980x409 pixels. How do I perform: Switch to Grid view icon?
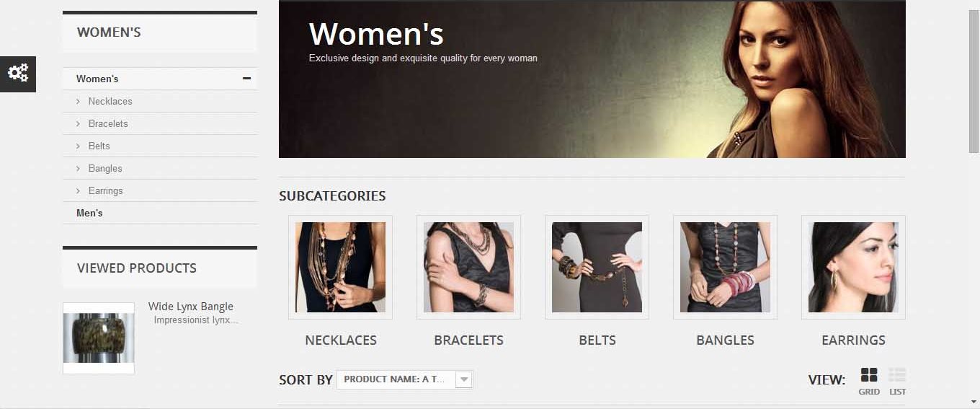click(x=869, y=375)
